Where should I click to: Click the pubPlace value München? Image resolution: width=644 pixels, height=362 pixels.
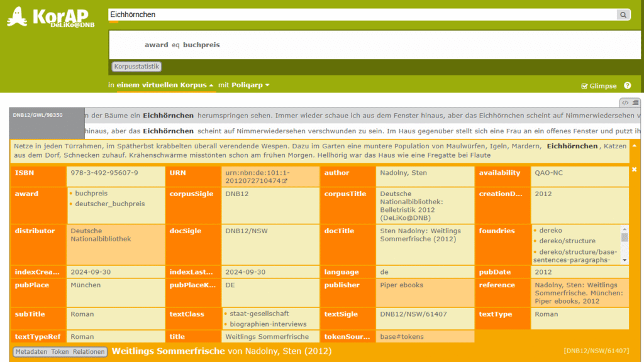coord(86,285)
